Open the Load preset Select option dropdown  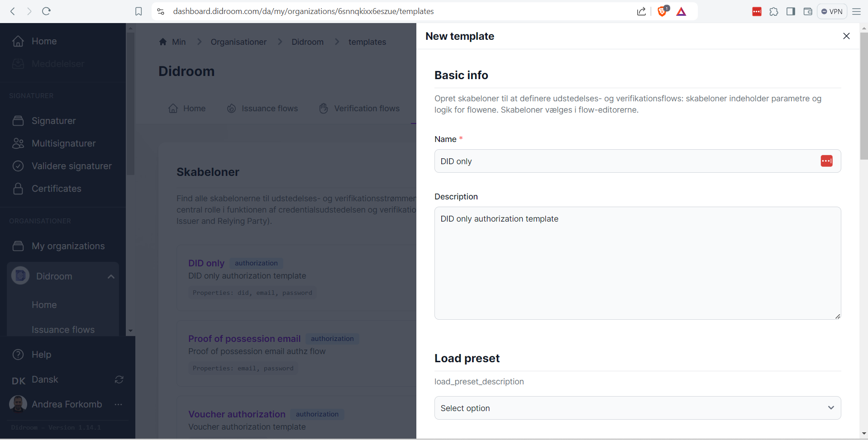(637, 408)
